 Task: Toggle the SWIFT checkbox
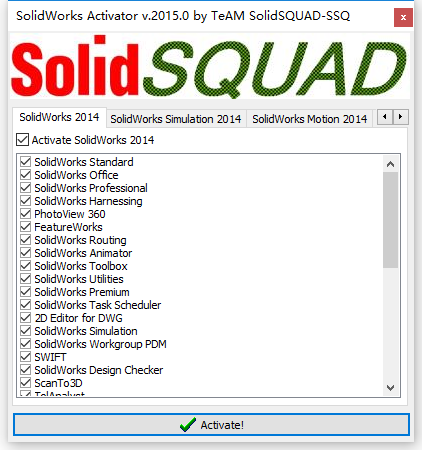pos(26,357)
